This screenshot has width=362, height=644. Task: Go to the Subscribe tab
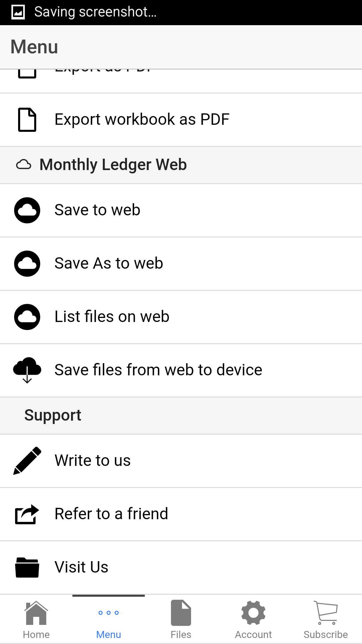click(326, 620)
